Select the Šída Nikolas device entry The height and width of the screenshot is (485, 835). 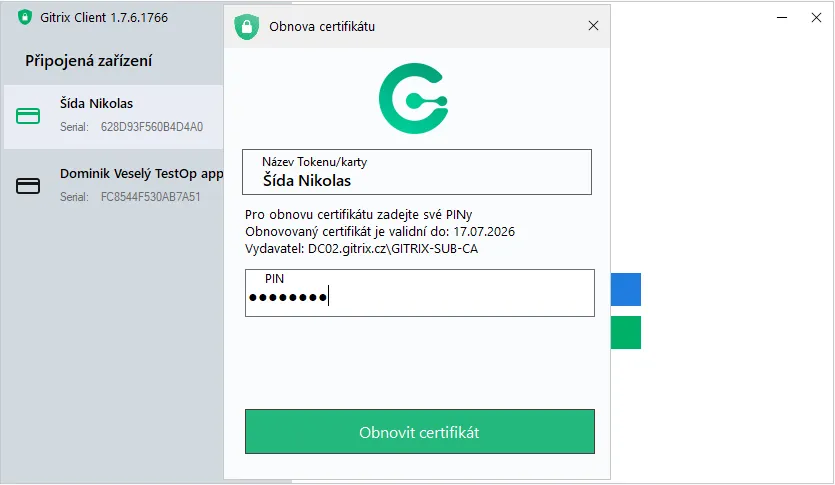pos(112,116)
